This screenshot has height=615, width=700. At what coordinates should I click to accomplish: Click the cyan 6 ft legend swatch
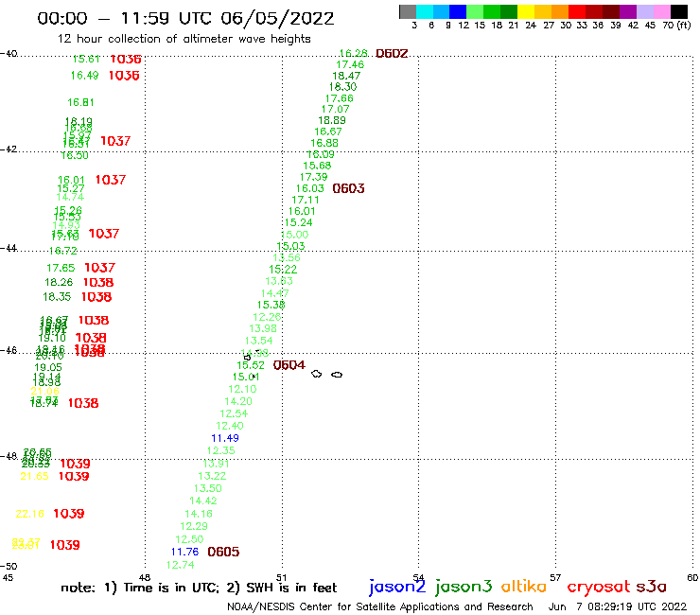(x=425, y=11)
